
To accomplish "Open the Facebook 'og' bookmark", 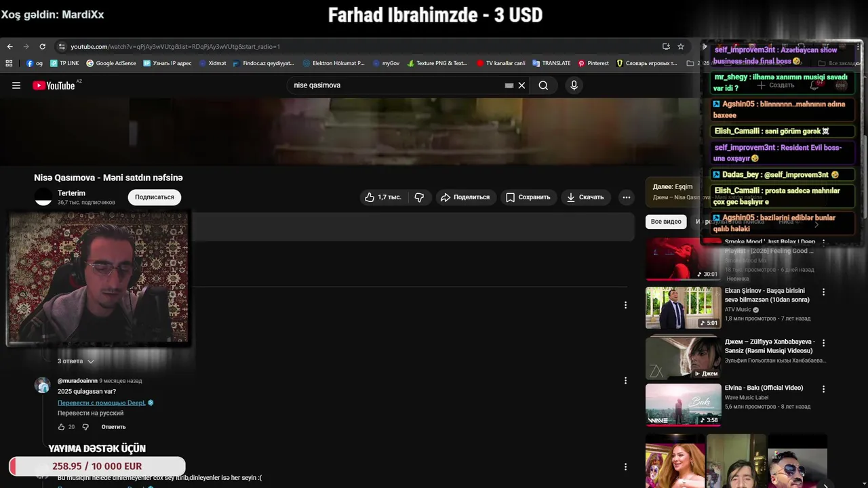I will [x=35, y=63].
